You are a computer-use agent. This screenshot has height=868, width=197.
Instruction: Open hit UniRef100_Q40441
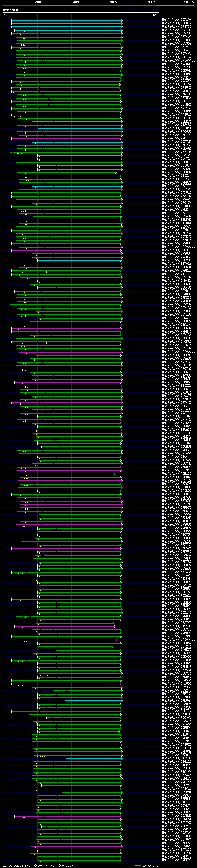177,457
